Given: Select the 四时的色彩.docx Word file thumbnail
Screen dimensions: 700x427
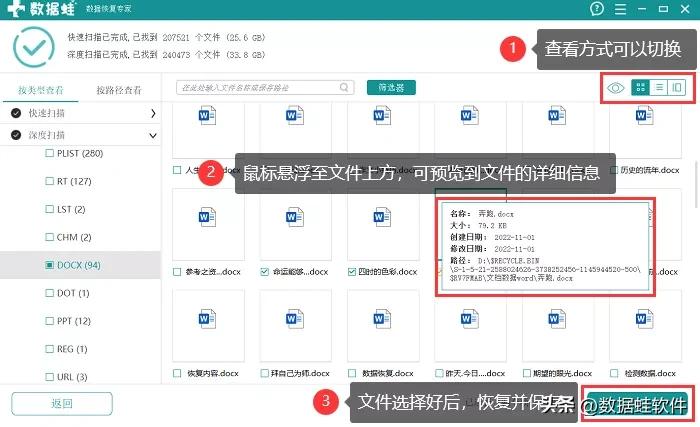Looking at the screenshot, I should pos(383,225).
